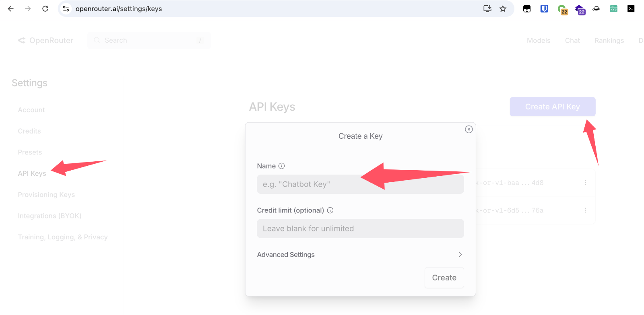Click the install app icon in address bar
The width and height of the screenshot is (644, 315).
(487, 9)
